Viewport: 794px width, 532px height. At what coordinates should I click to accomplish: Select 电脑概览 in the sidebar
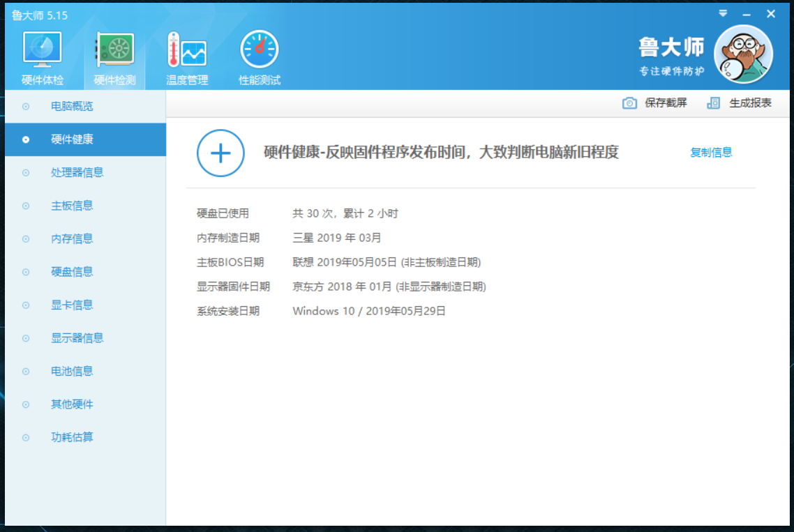pyautogui.click(x=86, y=106)
